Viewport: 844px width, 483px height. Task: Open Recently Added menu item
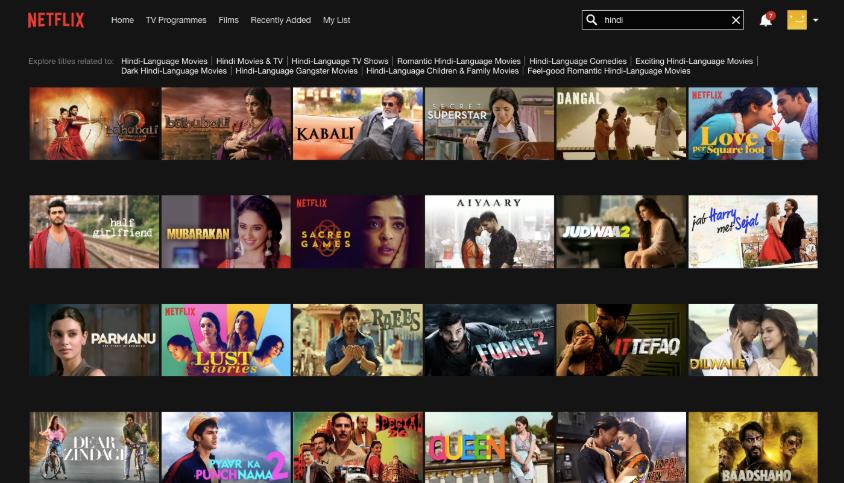coord(280,20)
